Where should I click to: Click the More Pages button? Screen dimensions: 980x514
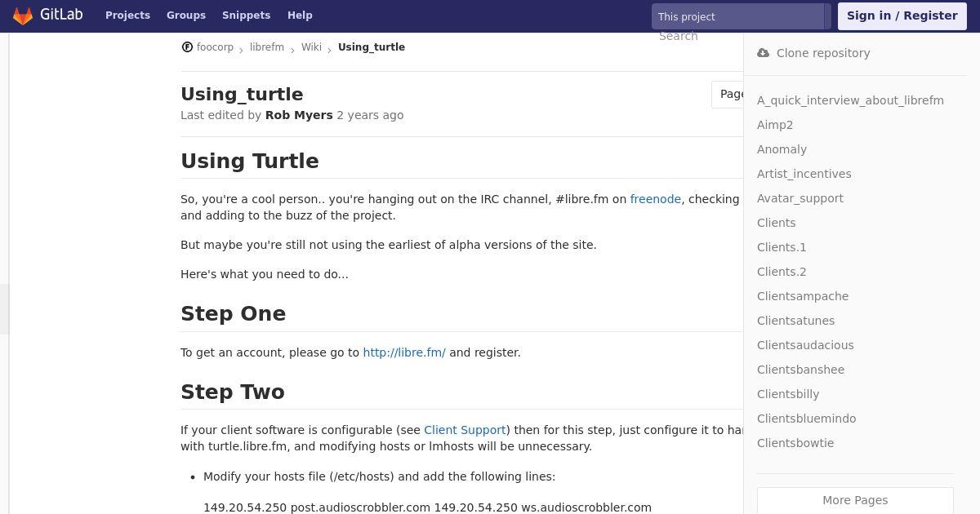855,500
